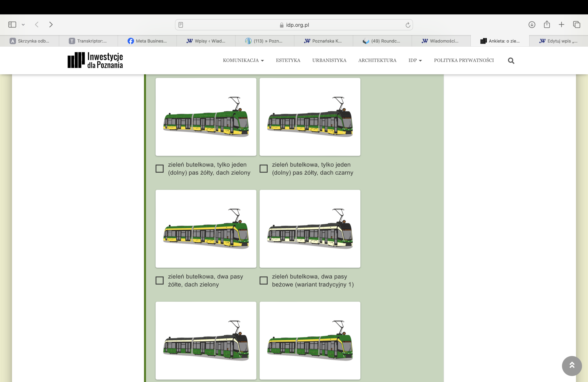588x382 pixels.
Task: Check two beige stripes wariant tradycyjny 1
Action: (x=264, y=281)
